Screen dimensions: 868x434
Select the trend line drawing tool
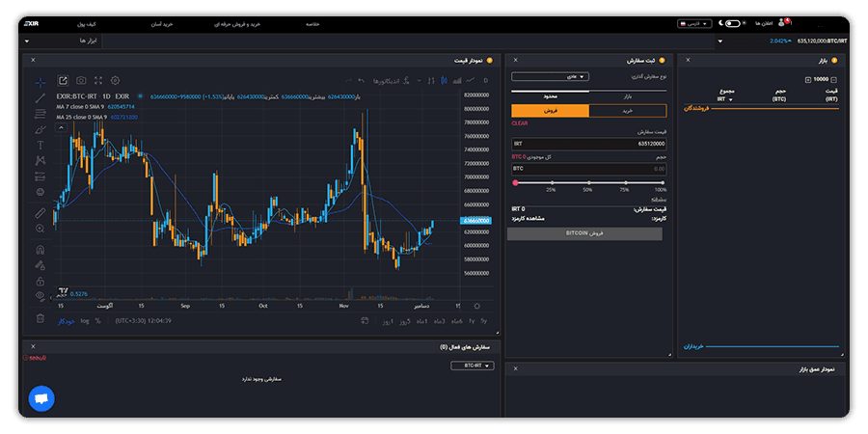(x=40, y=98)
